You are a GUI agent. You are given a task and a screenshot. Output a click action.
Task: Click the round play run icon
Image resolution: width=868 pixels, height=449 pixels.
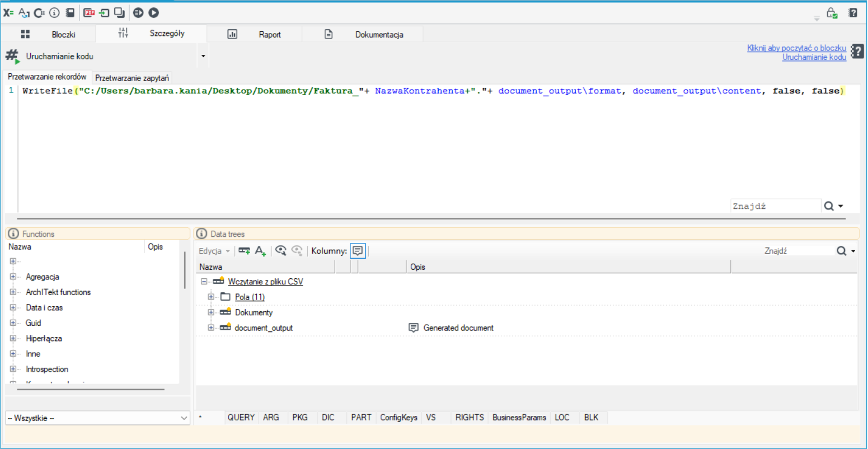[x=153, y=12]
